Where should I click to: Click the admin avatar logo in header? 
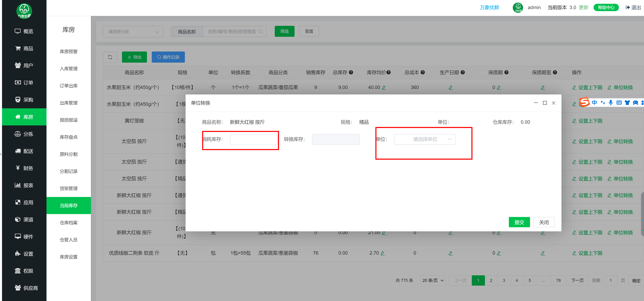coord(518,8)
